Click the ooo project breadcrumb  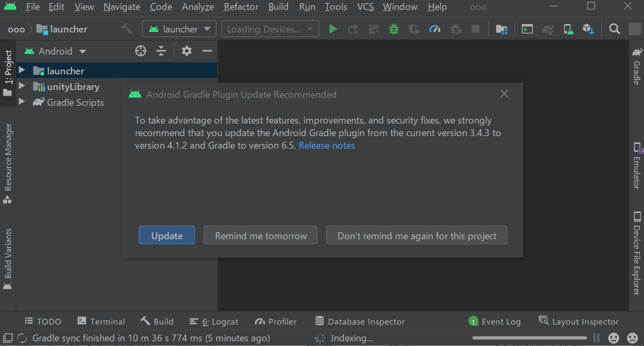coord(16,29)
